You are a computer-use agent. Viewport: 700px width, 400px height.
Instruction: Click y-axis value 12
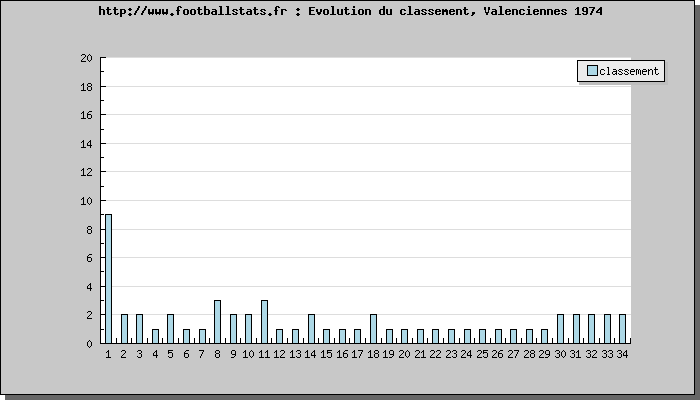point(86,172)
